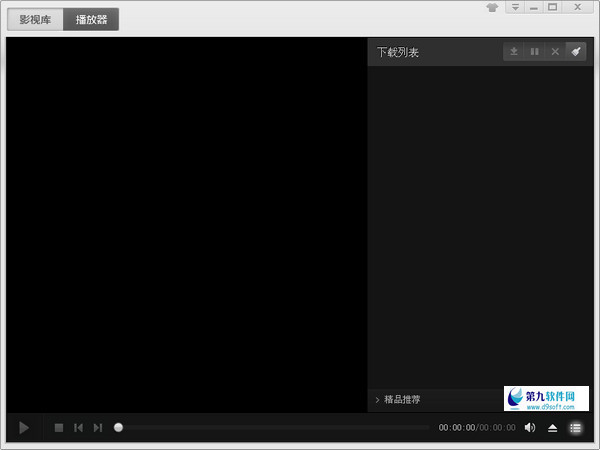
Task: Click the eject/open file icon
Action: pyautogui.click(x=553, y=428)
